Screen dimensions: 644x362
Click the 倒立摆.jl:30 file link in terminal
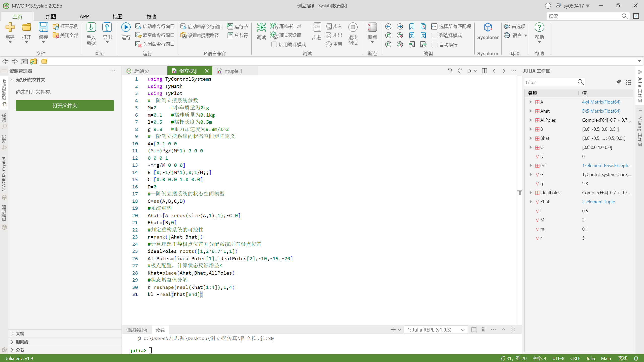[257, 338]
